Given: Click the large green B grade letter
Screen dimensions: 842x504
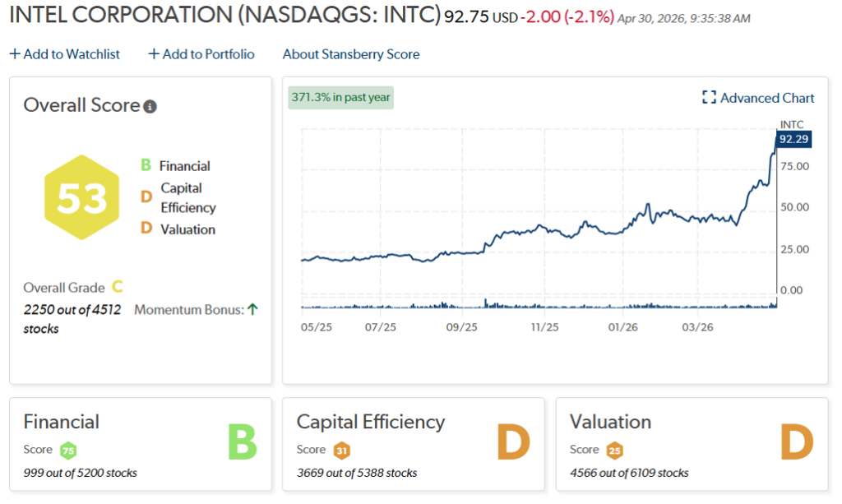Looking at the screenshot, I should (x=243, y=442).
